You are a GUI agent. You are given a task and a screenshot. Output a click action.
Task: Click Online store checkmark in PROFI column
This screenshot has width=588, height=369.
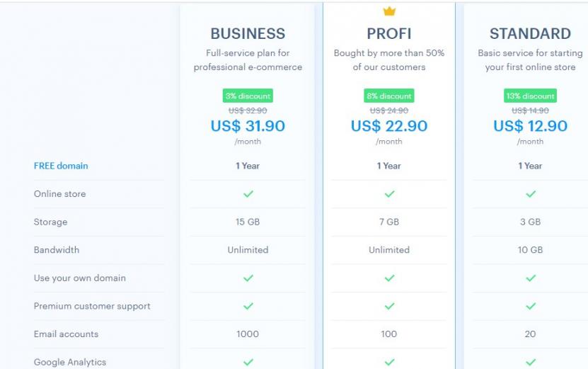[x=389, y=194]
